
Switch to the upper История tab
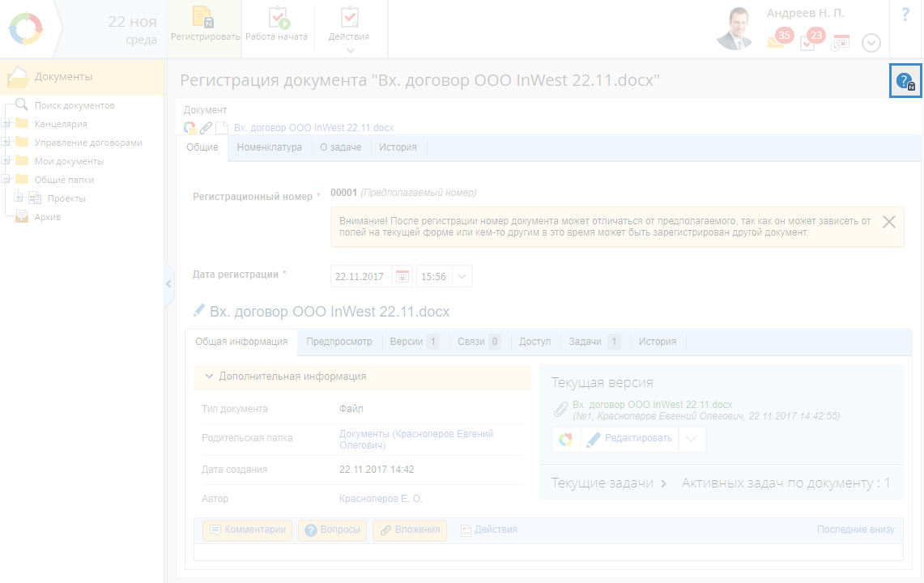(x=398, y=147)
